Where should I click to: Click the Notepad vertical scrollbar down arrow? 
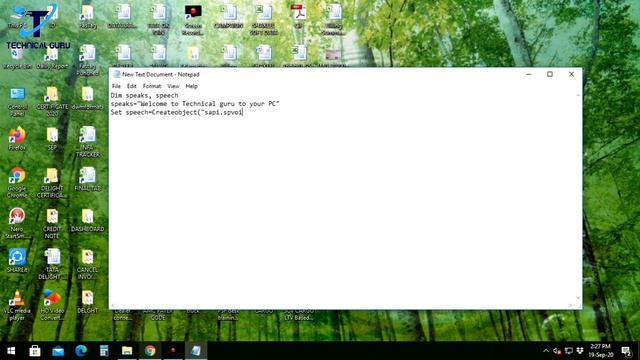[578, 298]
